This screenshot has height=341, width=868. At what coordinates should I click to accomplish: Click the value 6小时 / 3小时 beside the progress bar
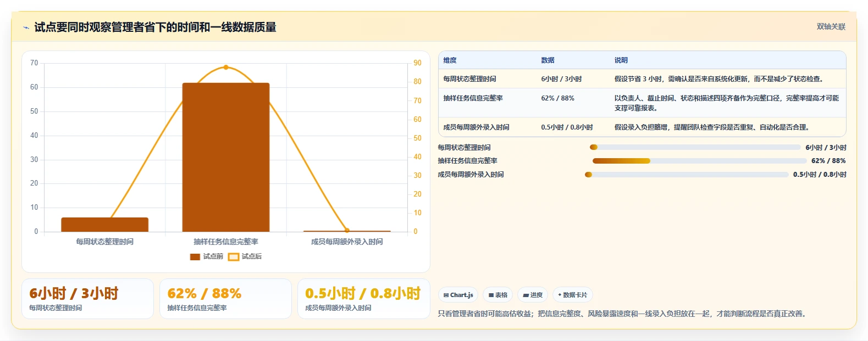(x=826, y=148)
